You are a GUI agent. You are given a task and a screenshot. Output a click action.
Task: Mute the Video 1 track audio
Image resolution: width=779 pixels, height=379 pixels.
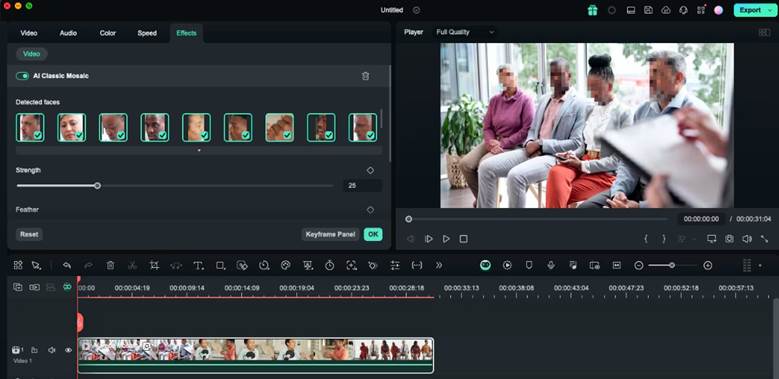point(51,350)
